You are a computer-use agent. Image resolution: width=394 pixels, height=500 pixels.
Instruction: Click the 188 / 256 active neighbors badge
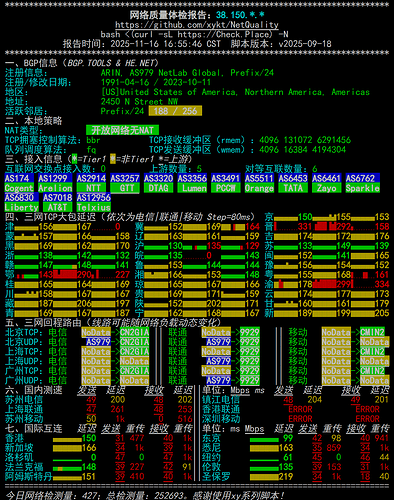click(x=175, y=111)
